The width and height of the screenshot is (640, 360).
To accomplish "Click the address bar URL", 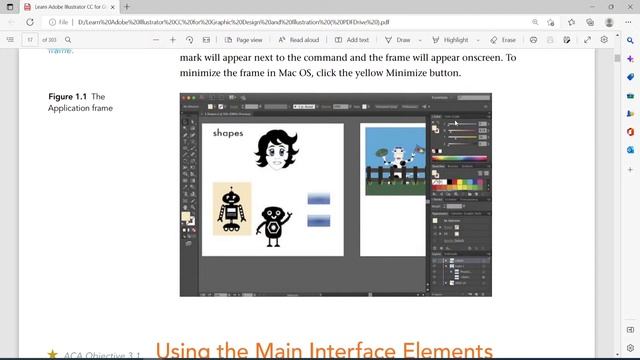I will (233, 22).
